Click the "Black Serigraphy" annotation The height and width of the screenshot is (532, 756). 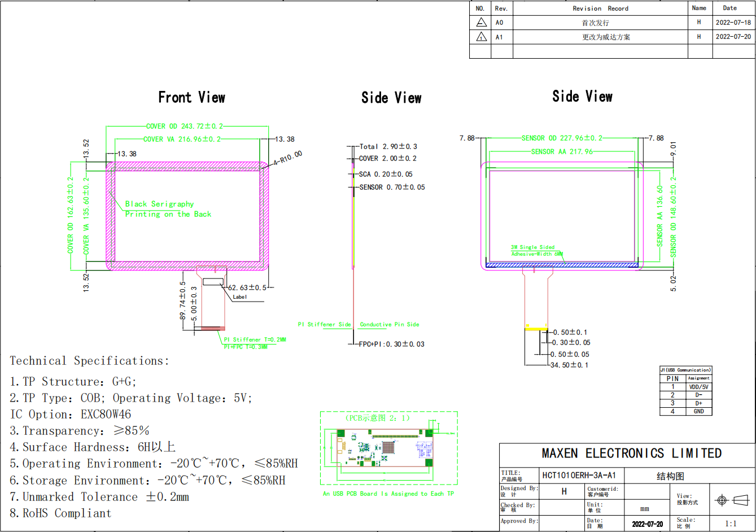160,204
